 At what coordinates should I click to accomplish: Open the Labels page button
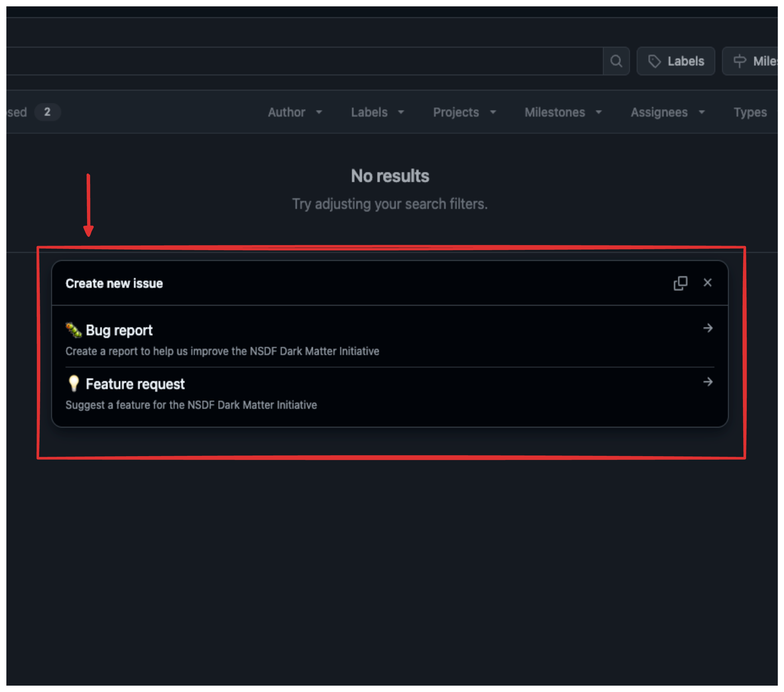tap(676, 60)
